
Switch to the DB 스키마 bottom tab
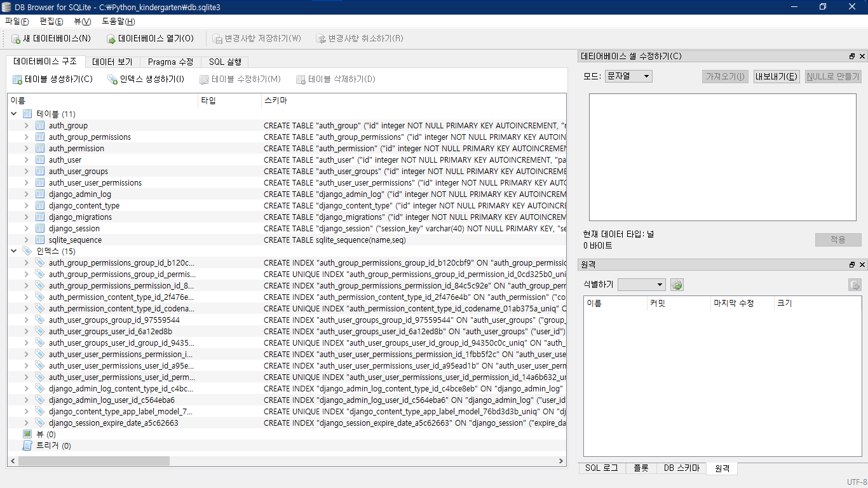pos(681,468)
